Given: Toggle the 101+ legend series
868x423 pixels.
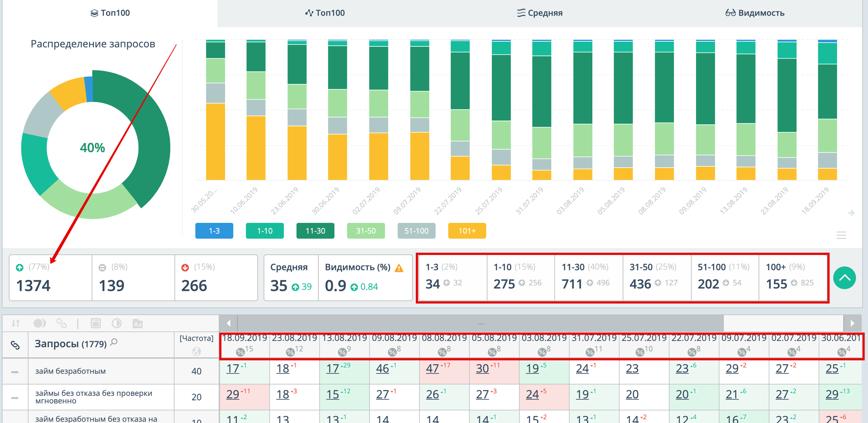Looking at the screenshot, I should pos(467,231).
